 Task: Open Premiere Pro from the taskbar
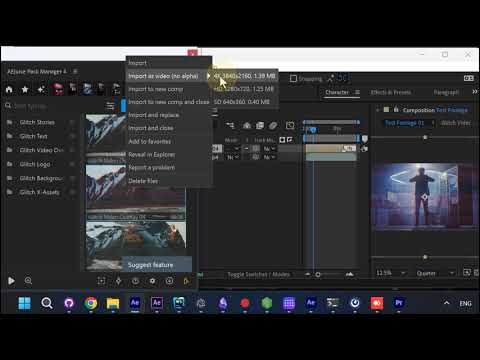point(399,303)
